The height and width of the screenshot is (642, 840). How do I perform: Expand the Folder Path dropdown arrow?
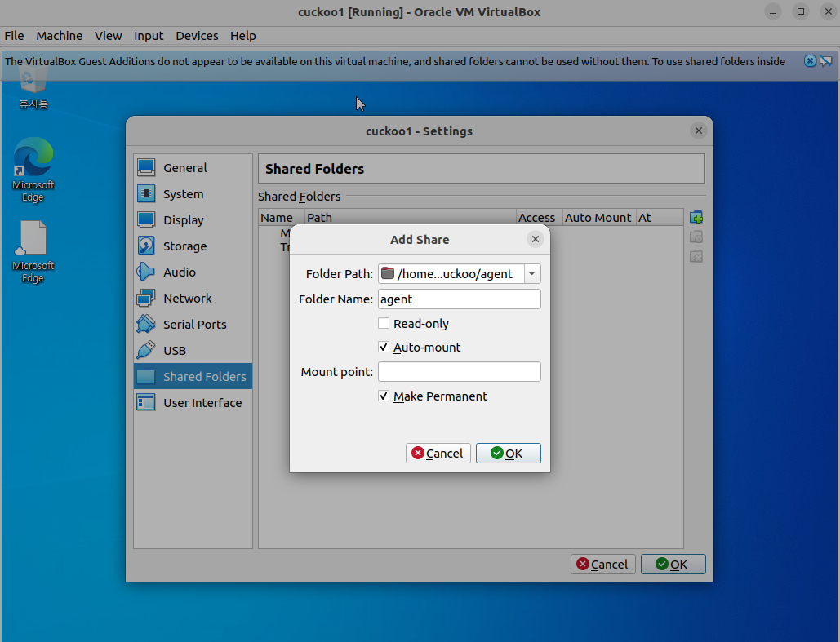(x=532, y=273)
